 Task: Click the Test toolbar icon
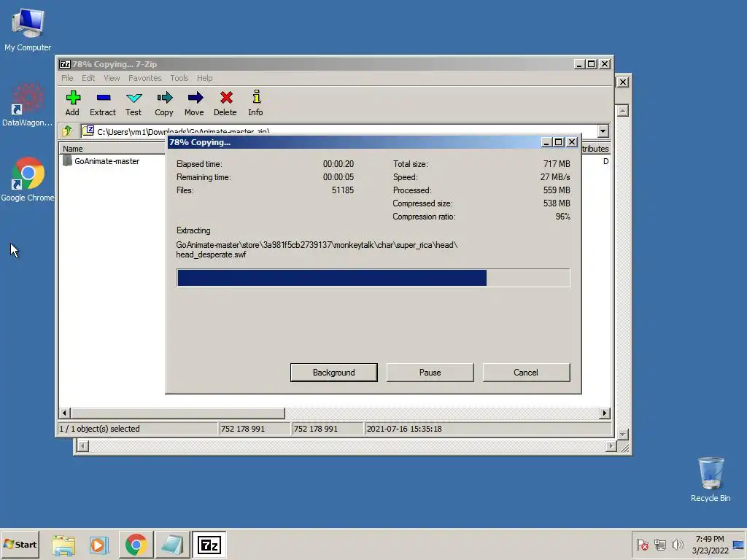point(133,103)
